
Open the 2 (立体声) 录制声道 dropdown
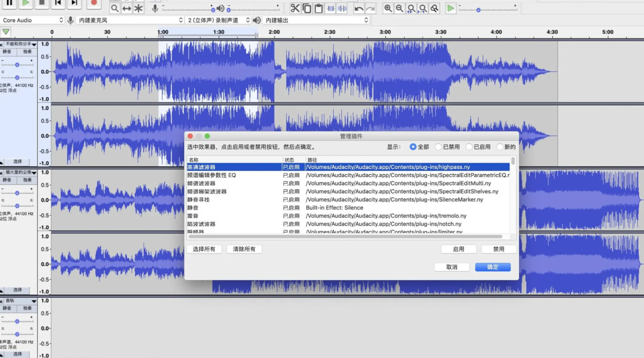218,20
